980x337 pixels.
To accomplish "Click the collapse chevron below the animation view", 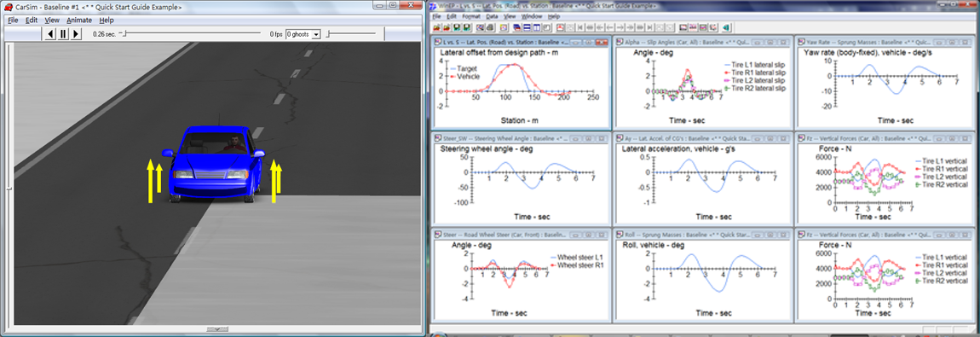I will click(216, 328).
